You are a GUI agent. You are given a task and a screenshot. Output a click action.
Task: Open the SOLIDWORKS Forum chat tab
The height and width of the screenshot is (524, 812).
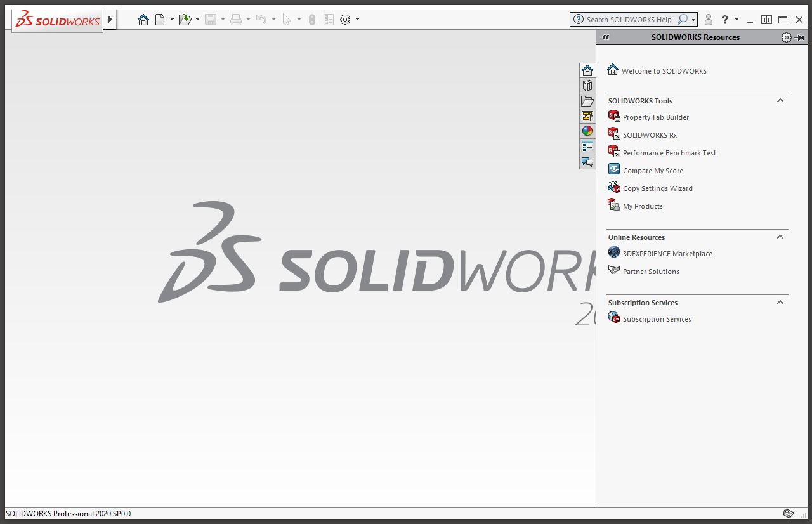(587, 162)
